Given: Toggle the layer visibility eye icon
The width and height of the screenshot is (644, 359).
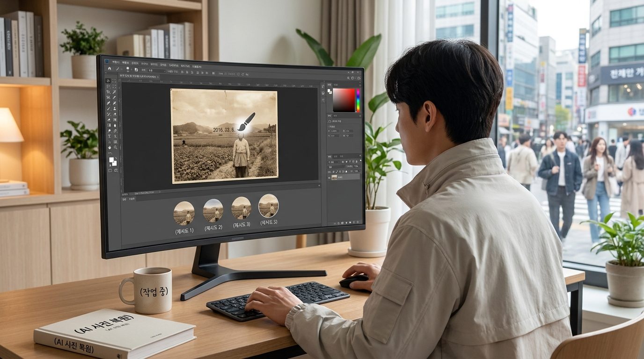Looking at the screenshot, I should [329, 178].
